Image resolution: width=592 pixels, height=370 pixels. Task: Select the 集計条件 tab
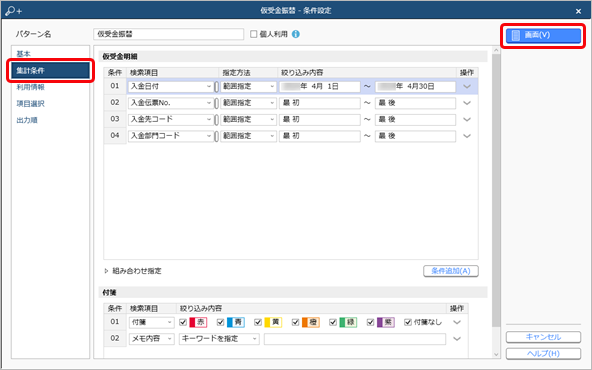click(x=50, y=71)
